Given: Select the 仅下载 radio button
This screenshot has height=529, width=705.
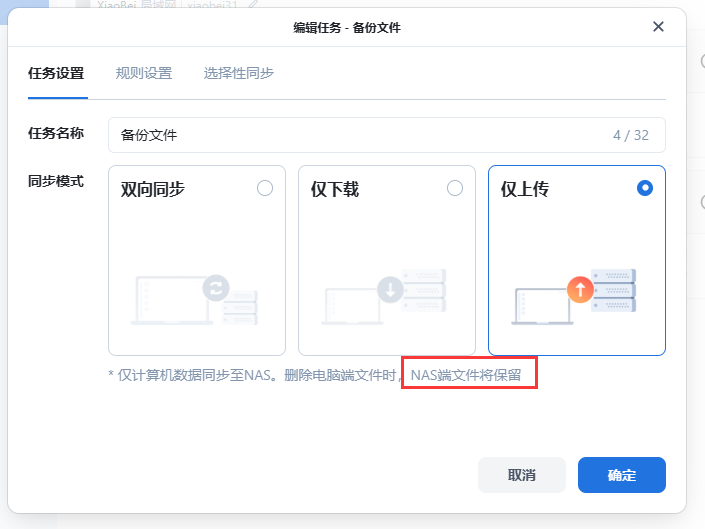Looking at the screenshot, I should coord(455,188).
